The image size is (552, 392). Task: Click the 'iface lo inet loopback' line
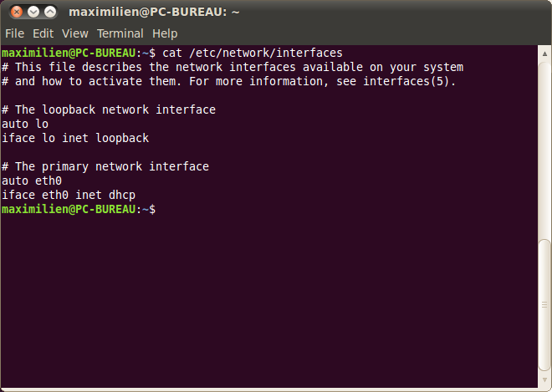(x=75, y=138)
